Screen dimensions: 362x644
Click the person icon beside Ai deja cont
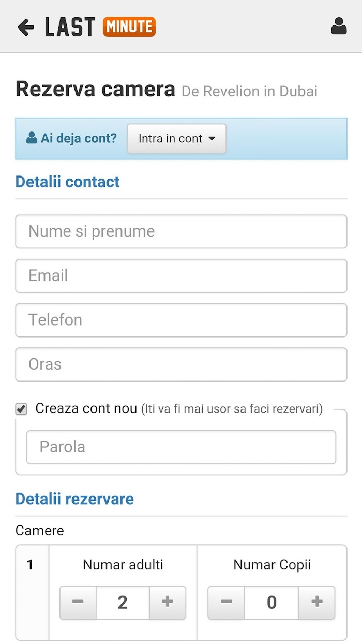[32, 138]
